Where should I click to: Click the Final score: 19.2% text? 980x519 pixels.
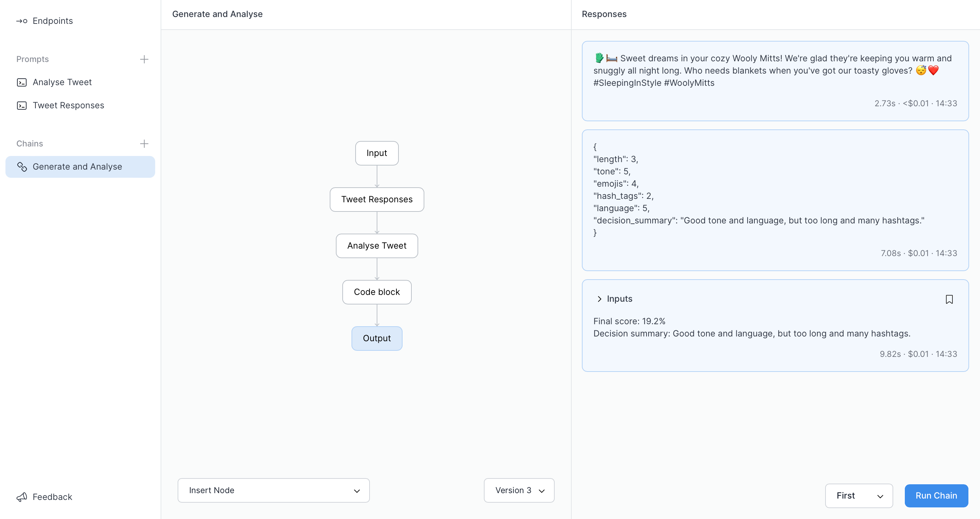pyautogui.click(x=629, y=321)
